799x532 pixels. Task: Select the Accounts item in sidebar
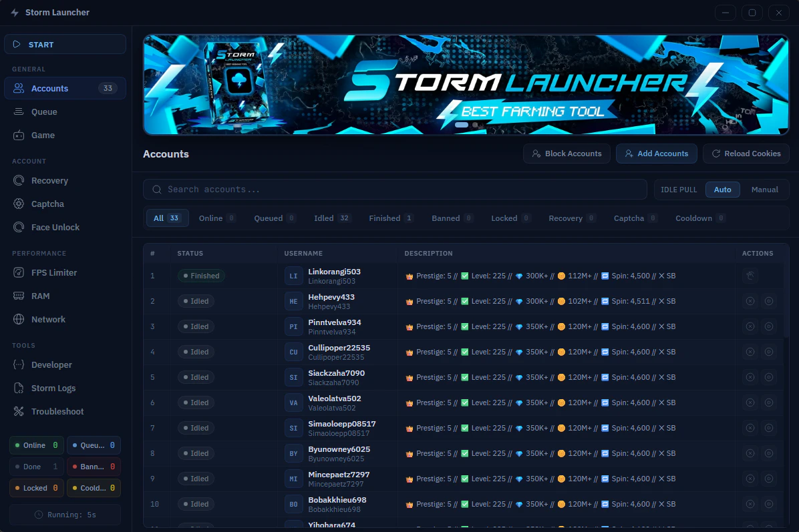[x=65, y=88]
